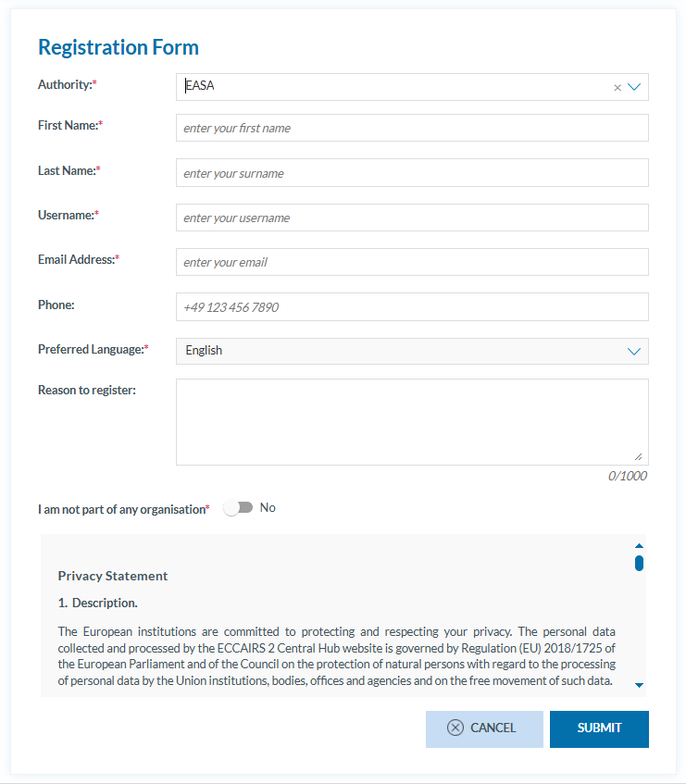This screenshot has width=686, height=784.
Task: Toggle the 'not part of any organisation' switch
Action: tap(239, 508)
